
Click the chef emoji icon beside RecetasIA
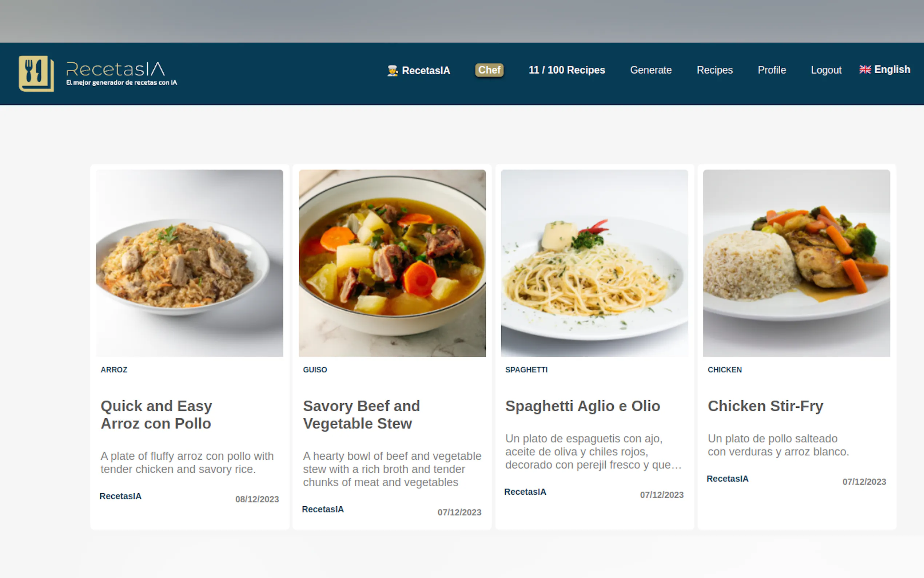coord(392,71)
